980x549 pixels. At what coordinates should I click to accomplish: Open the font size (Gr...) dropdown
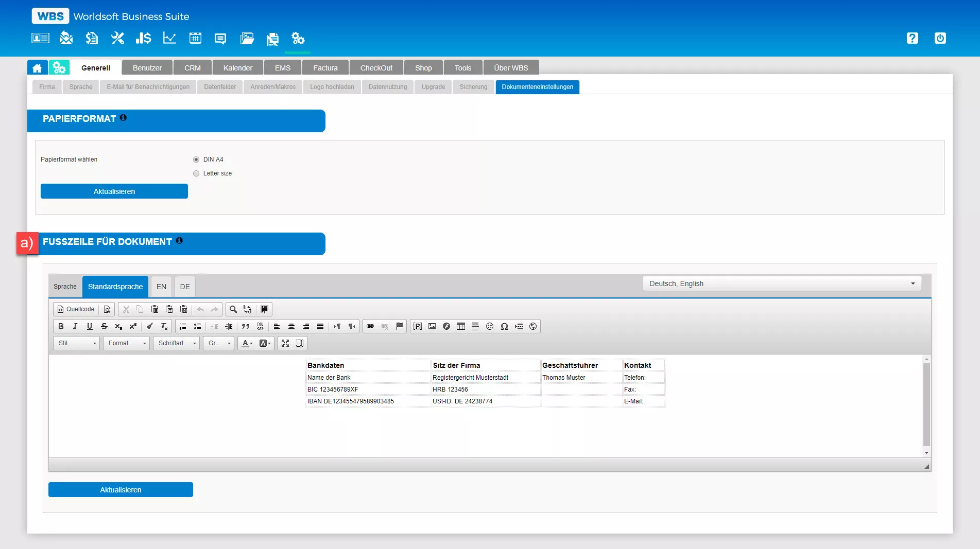[x=219, y=343]
